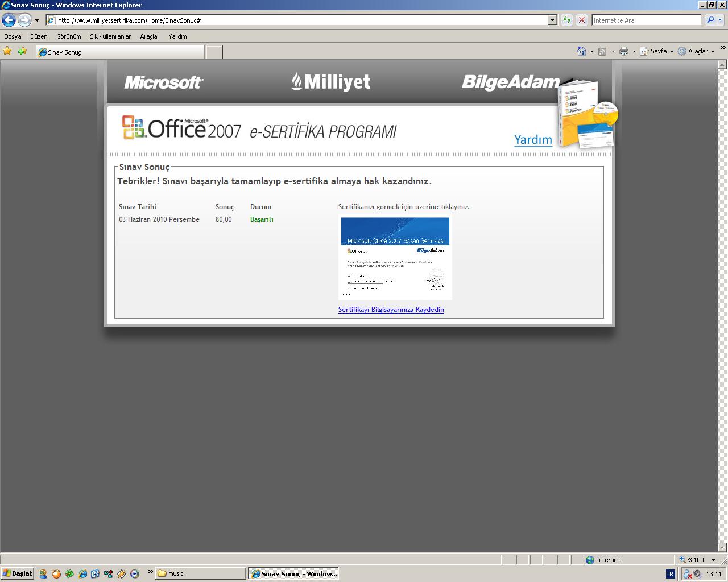Open the Araçlar menu in menu bar

150,36
